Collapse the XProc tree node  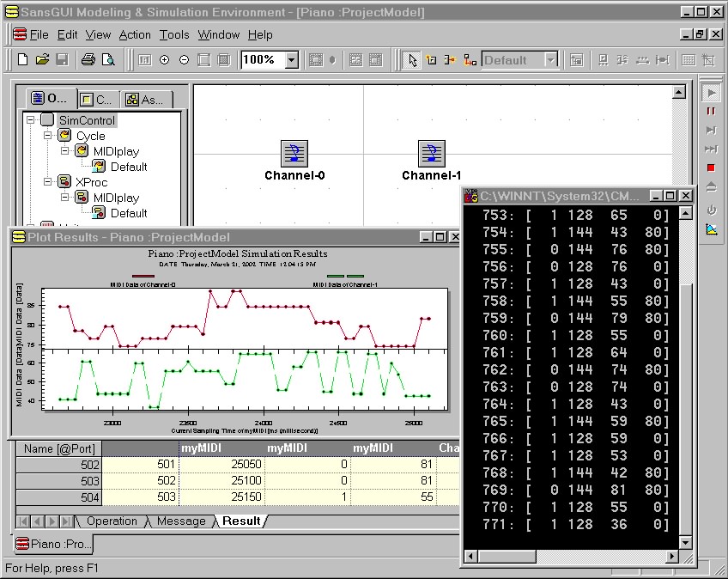[47, 182]
